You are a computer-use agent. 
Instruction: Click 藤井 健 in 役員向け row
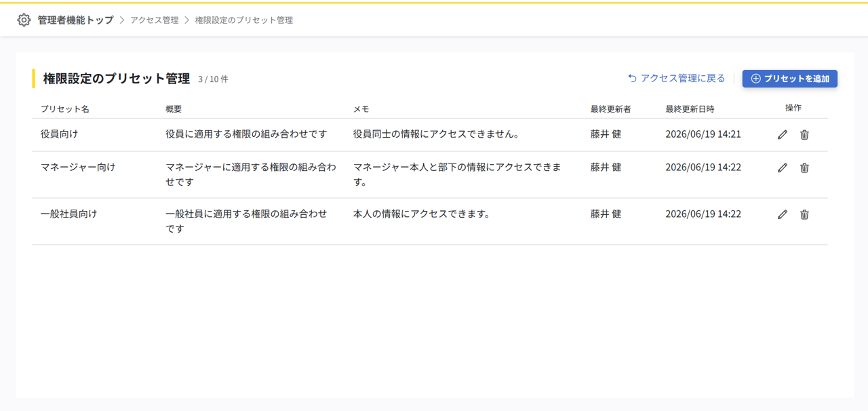coord(606,134)
